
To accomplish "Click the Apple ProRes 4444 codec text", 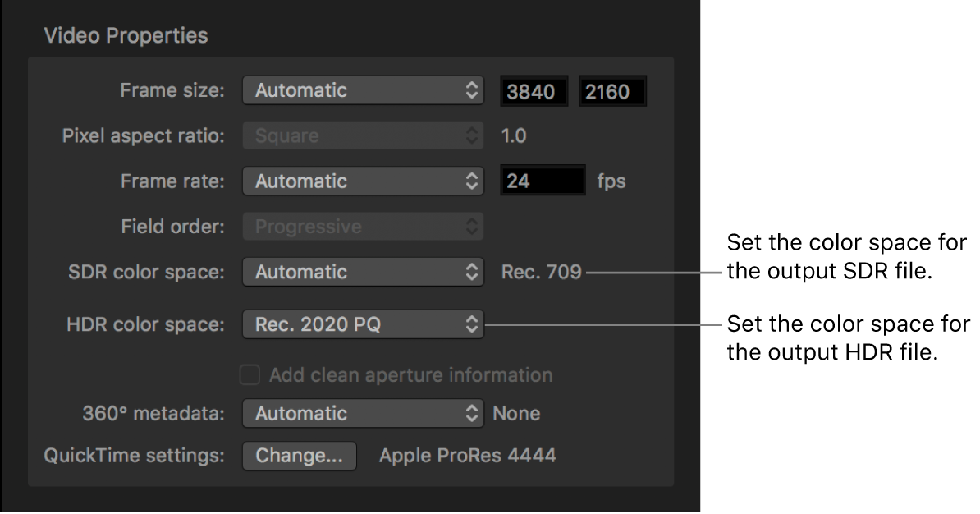I will tap(467, 456).
